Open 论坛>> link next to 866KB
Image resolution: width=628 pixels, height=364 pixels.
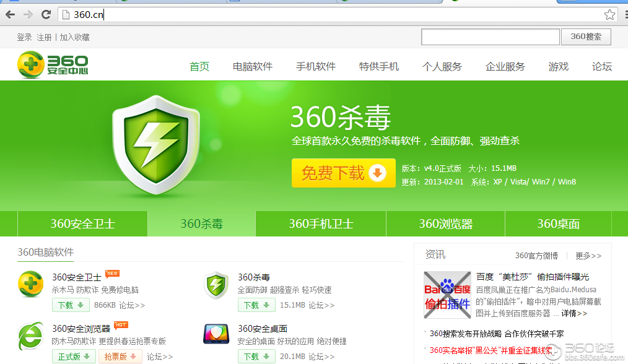132,305
